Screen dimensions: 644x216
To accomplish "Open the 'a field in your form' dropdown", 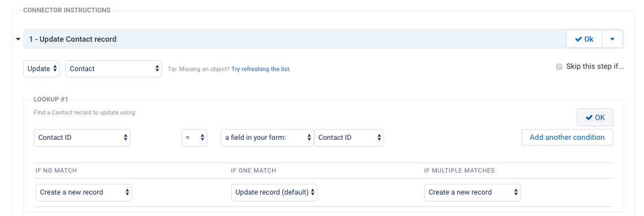I will 267,138.
